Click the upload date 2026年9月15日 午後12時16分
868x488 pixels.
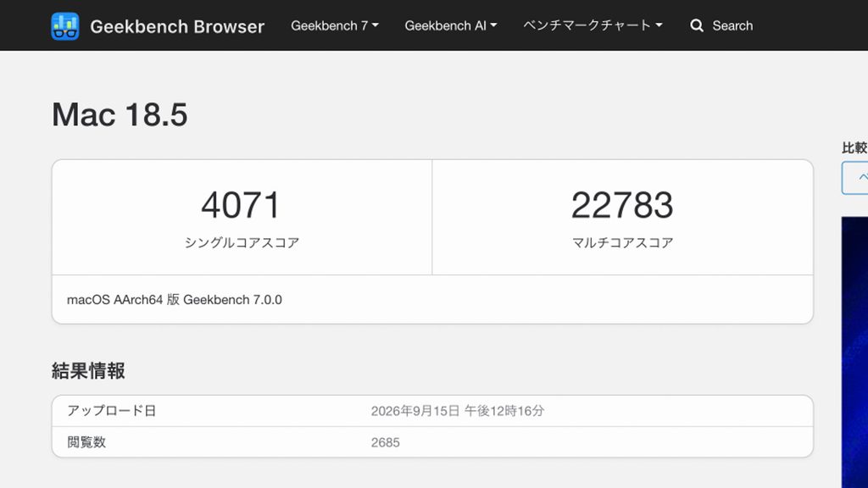click(457, 411)
